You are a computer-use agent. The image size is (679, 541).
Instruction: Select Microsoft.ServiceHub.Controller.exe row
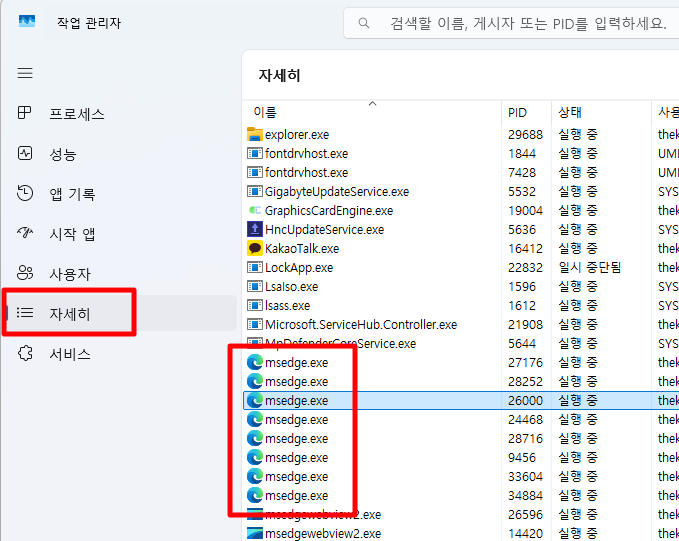[x=461, y=324]
